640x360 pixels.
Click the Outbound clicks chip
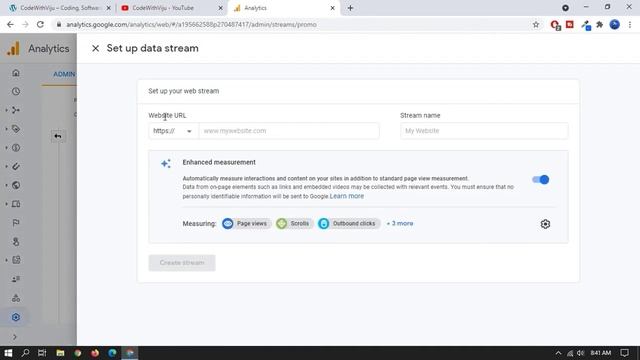click(349, 224)
